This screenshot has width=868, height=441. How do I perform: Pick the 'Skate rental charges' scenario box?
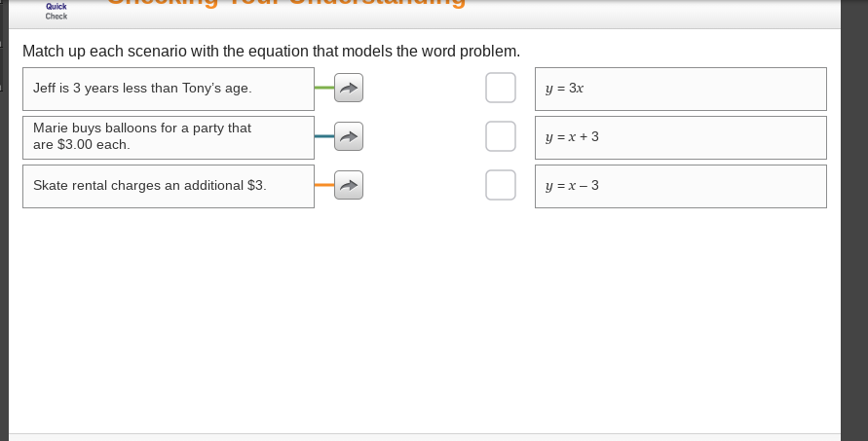coord(169,187)
